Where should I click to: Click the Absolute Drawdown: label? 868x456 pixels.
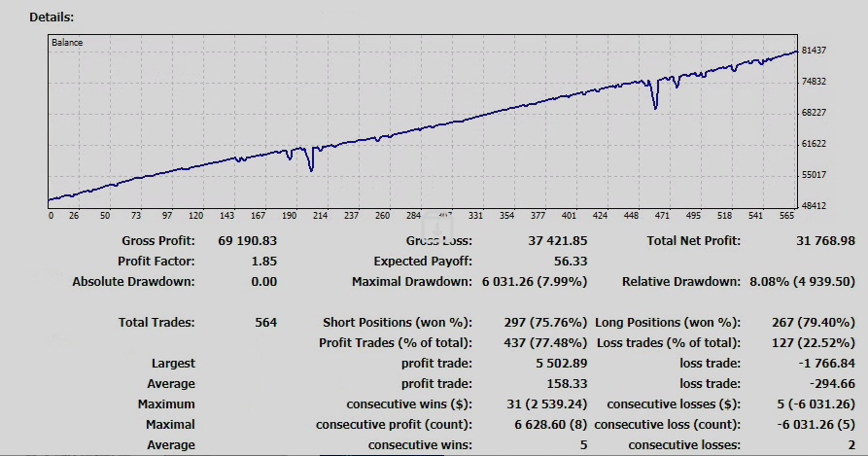tap(133, 282)
